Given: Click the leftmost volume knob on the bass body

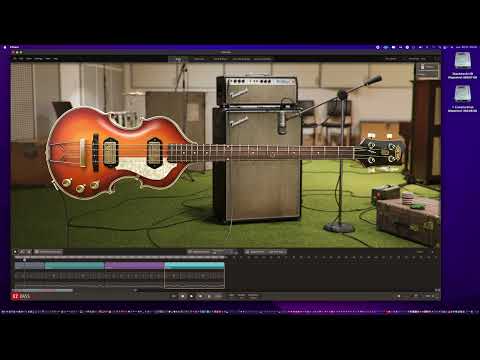Looking at the screenshot, I should [66, 182].
